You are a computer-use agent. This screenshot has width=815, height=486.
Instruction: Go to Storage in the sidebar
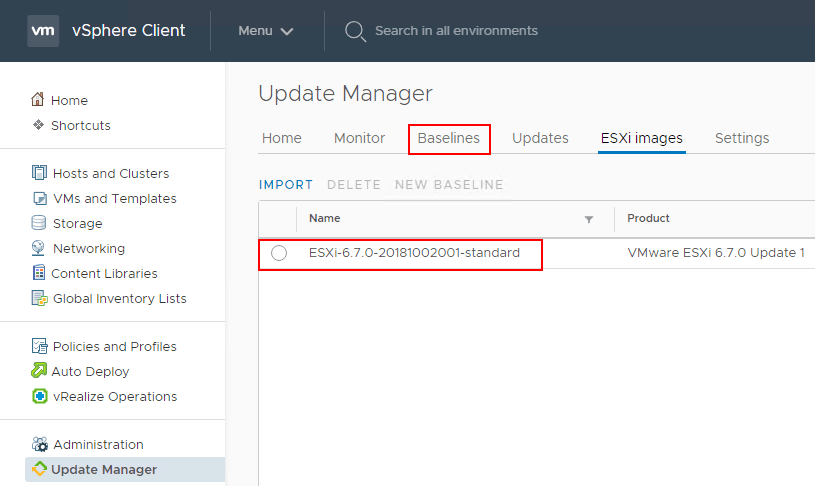coord(77,224)
